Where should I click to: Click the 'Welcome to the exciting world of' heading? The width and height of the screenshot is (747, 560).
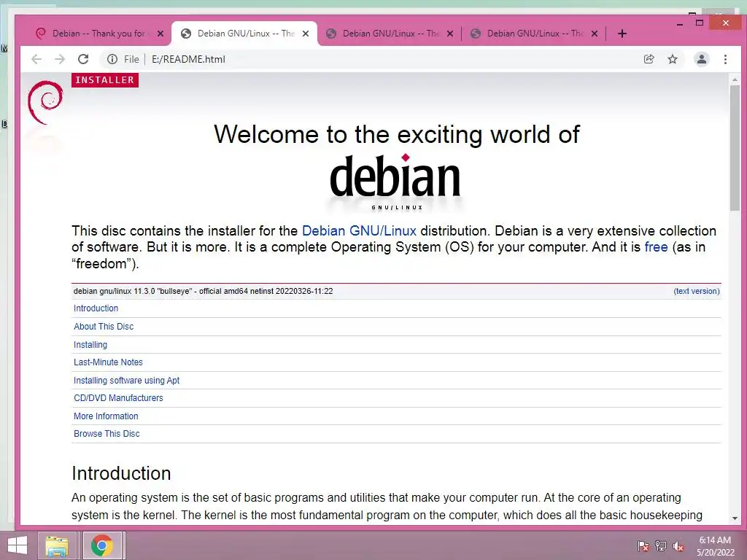(x=396, y=134)
